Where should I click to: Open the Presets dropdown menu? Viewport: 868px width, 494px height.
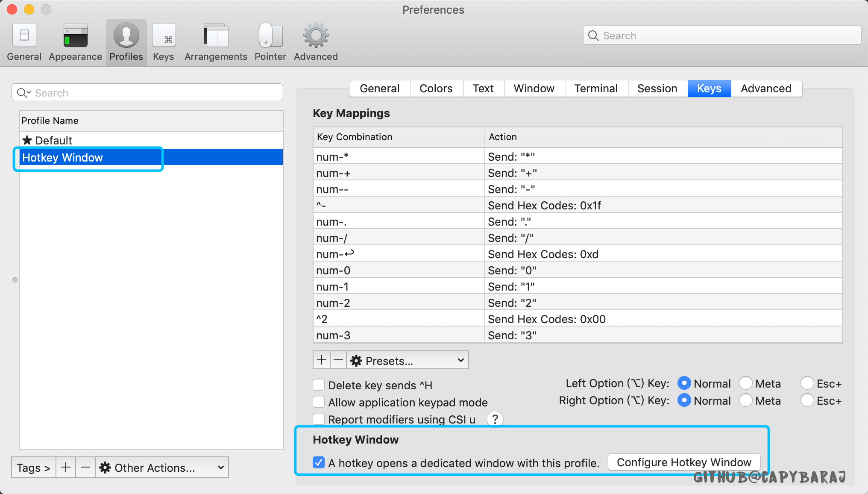click(408, 360)
